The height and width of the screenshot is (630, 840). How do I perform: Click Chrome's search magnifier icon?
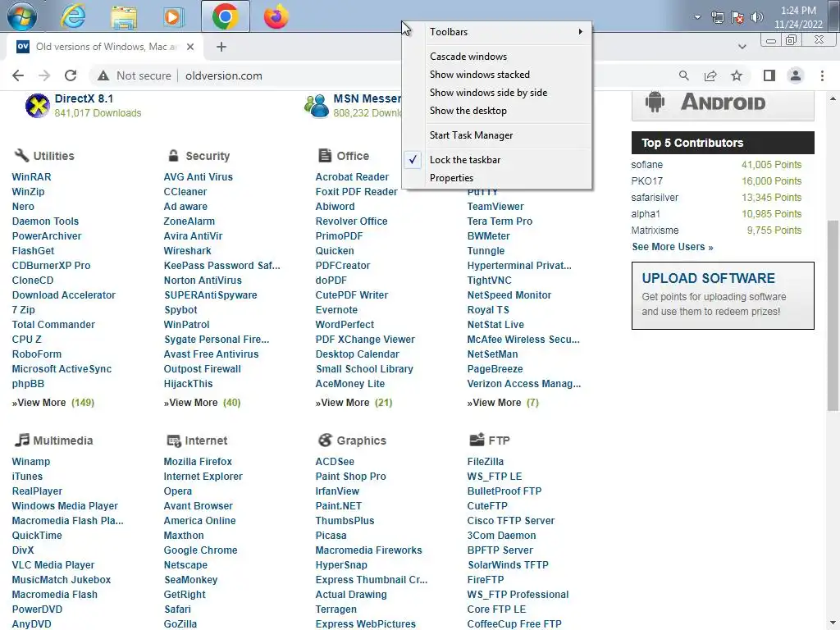point(683,75)
